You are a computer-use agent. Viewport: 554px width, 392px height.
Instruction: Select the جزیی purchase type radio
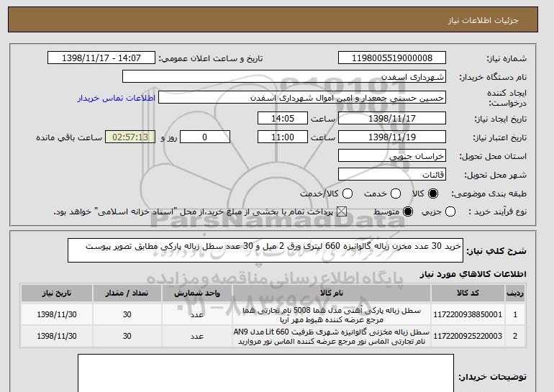(x=450, y=212)
